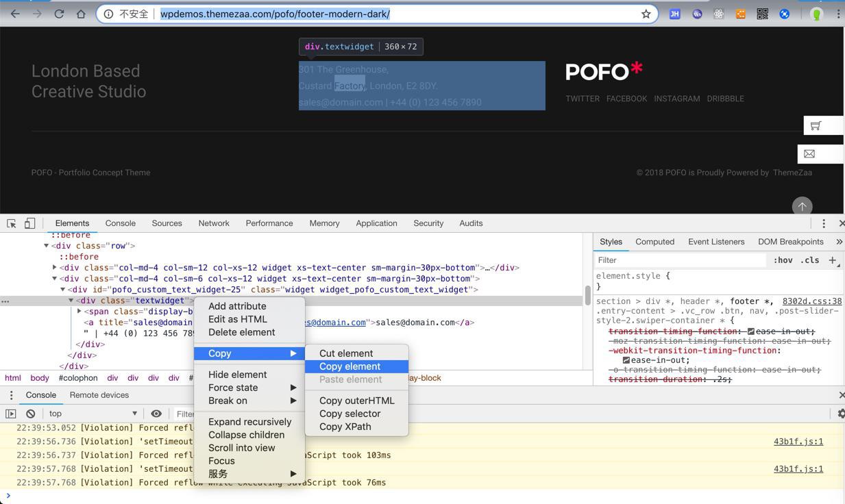Uncheck the transition-timing-function property checkbox
The image size is (845, 504).
click(751, 331)
